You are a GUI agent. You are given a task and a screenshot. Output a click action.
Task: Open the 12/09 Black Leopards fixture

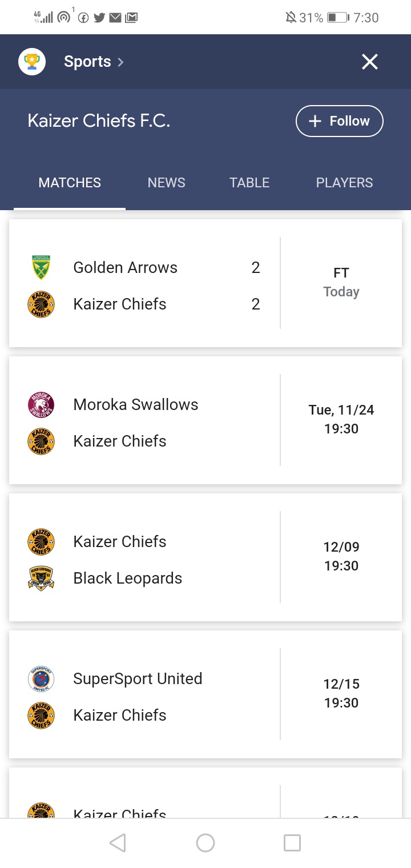point(205,557)
